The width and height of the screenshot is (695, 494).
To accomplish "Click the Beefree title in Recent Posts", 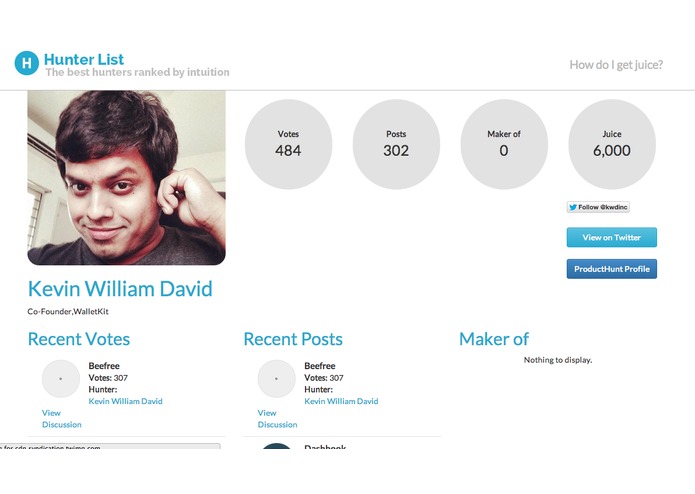I will coord(320,366).
